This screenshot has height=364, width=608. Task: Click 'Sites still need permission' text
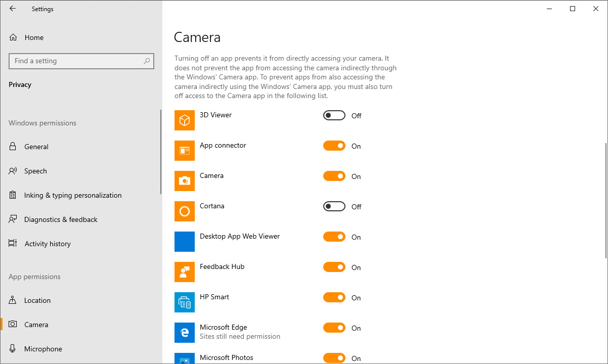click(x=240, y=336)
